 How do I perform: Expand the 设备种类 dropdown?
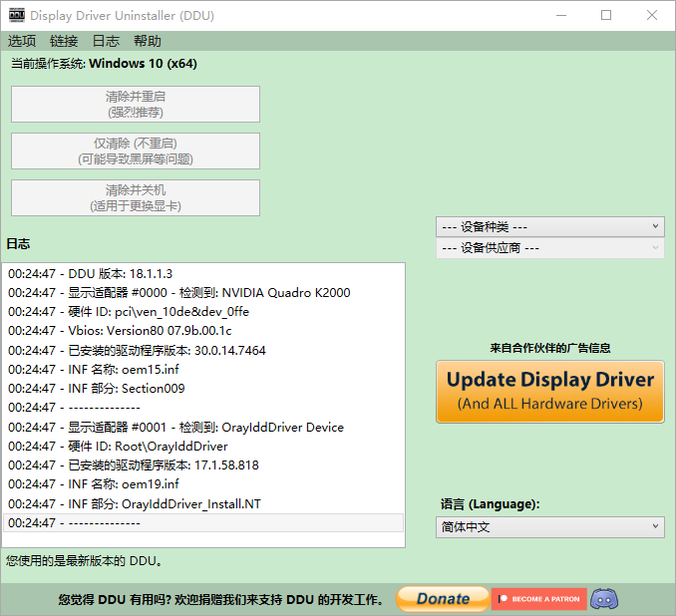coord(550,226)
